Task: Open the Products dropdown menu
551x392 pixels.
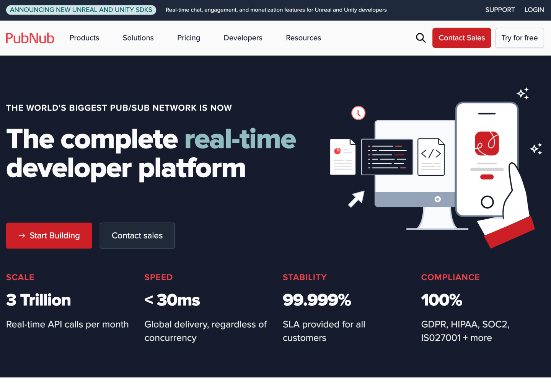Action: click(x=84, y=38)
